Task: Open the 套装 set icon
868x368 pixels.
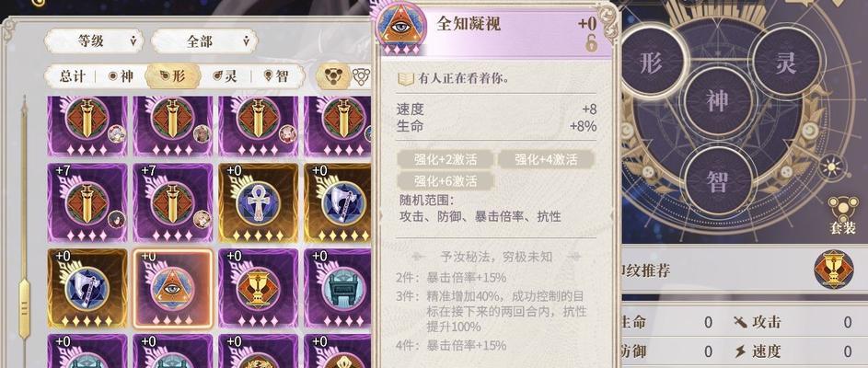Action: [842, 216]
